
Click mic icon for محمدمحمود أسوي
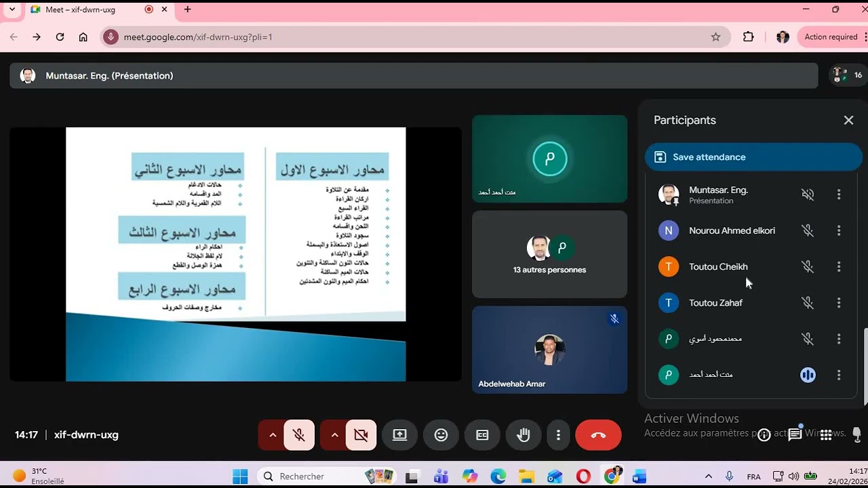[x=808, y=339]
